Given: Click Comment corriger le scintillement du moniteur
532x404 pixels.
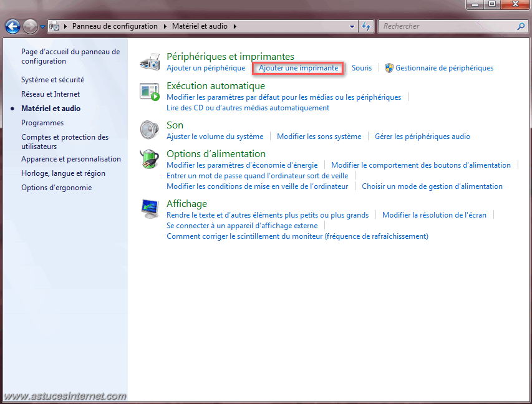Looking at the screenshot, I should (x=297, y=236).
